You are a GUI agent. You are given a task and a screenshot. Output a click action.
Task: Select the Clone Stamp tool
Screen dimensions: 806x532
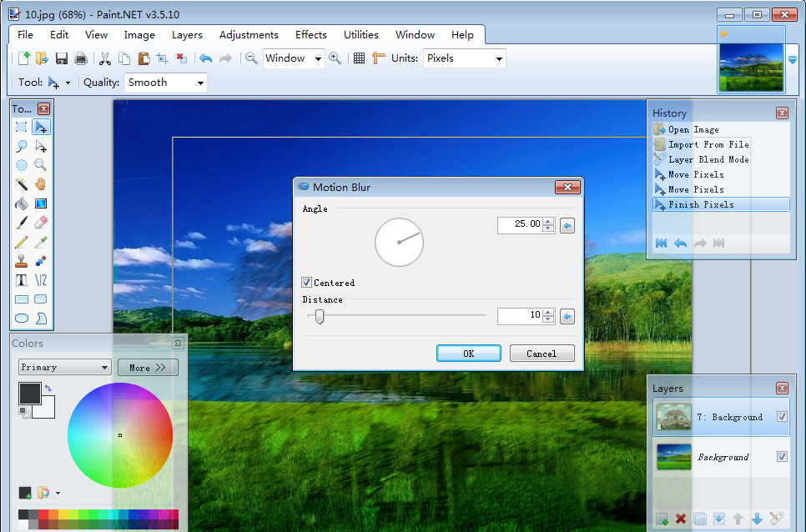22,261
